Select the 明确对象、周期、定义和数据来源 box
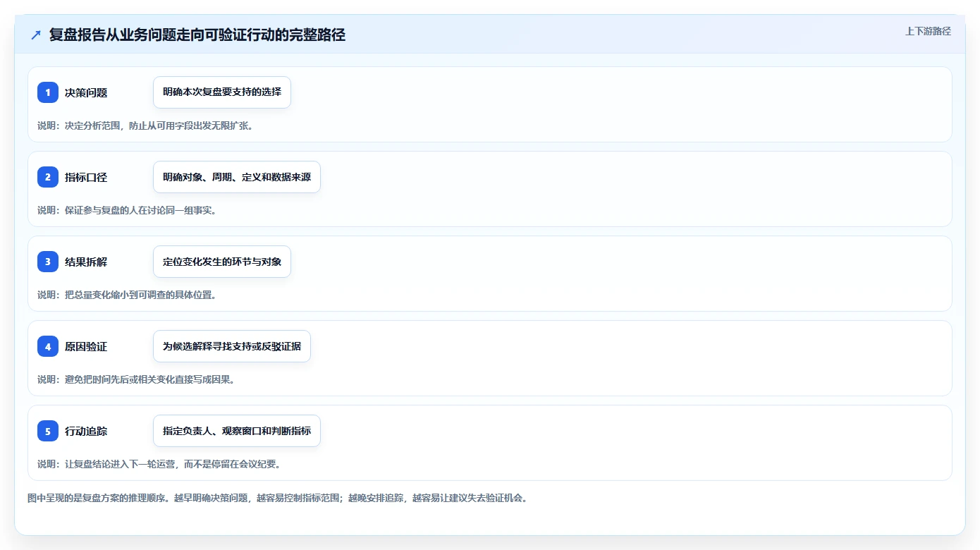This screenshot has width=980, height=550. [x=237, y=177]
